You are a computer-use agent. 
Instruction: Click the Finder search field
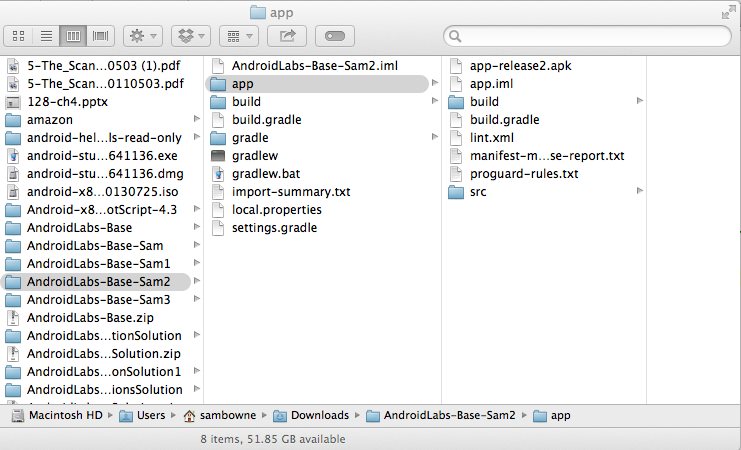tap(590, 36)
